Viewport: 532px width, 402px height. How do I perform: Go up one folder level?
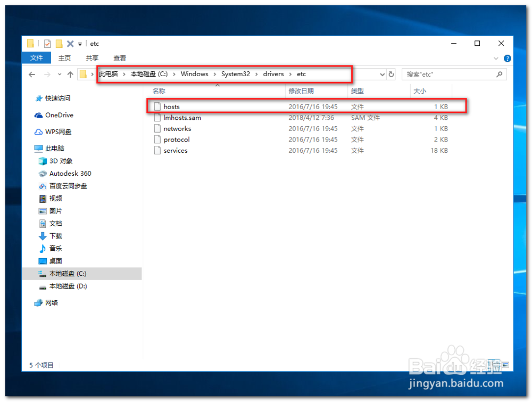pyautogui.click(x=70, y=75)
